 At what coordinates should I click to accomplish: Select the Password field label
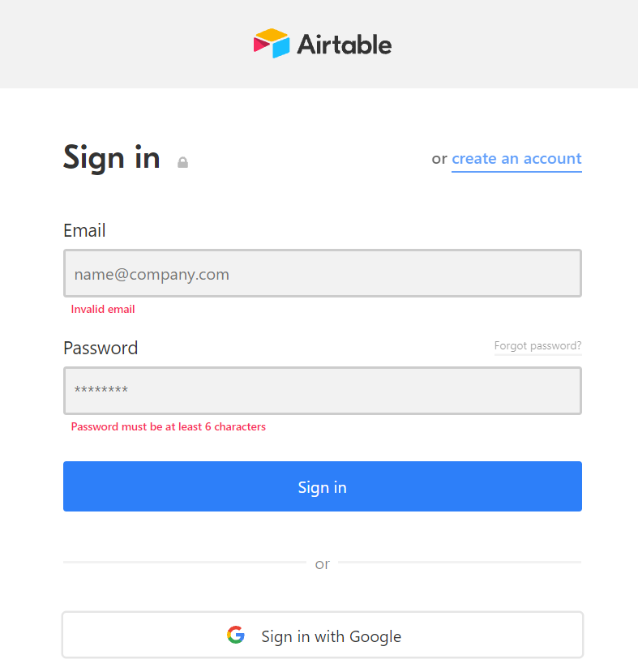pyautogui.click(x=101, y=348)
